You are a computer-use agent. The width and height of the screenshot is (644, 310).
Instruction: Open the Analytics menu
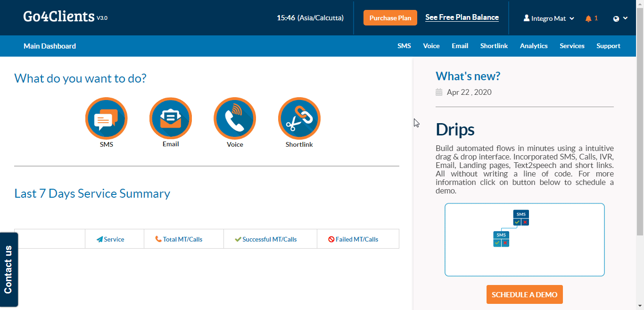point(534,46)
